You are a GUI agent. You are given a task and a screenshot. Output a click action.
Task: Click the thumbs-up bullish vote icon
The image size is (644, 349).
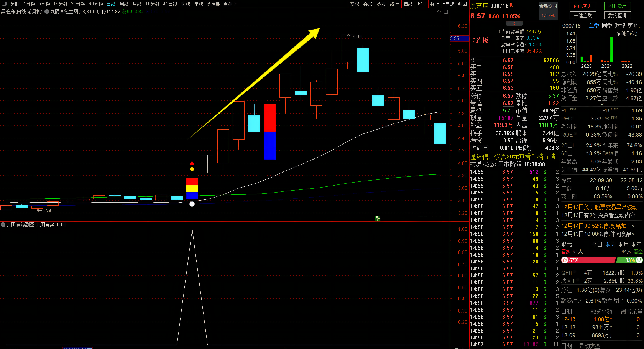(x=565, y=260)
